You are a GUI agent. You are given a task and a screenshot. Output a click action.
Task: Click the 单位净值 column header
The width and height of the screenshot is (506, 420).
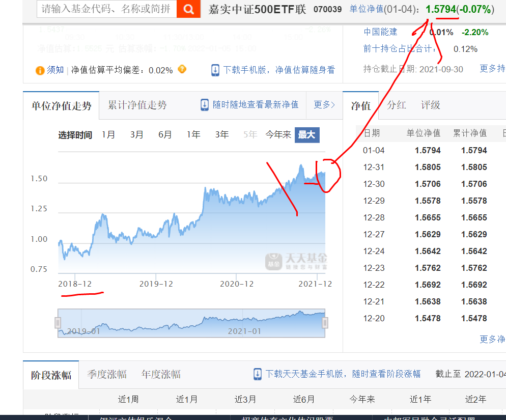pyautogui.click(x=424, y=133)
